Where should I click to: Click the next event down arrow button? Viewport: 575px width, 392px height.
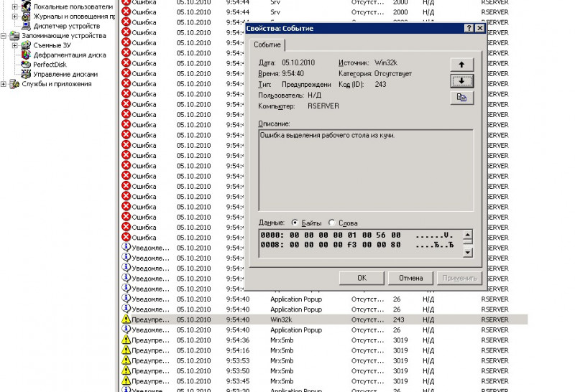coord(461,81)
